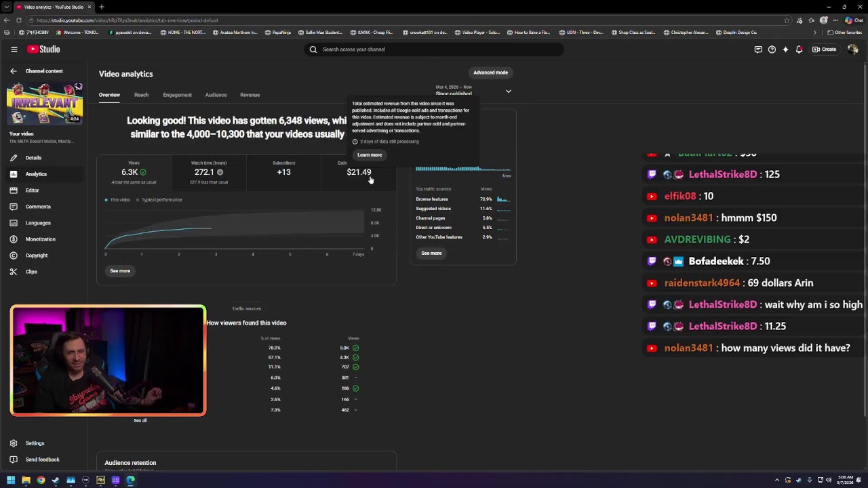The width and height of the screenshot is (868, 488).
Task: Select the Watch time (hours) card
Action: point(209,173)
